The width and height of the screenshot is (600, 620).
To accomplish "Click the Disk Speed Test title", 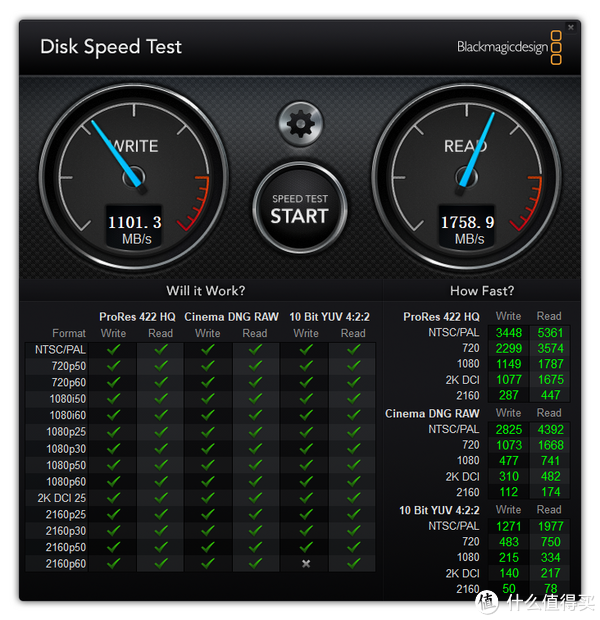I will coord(111,47).
